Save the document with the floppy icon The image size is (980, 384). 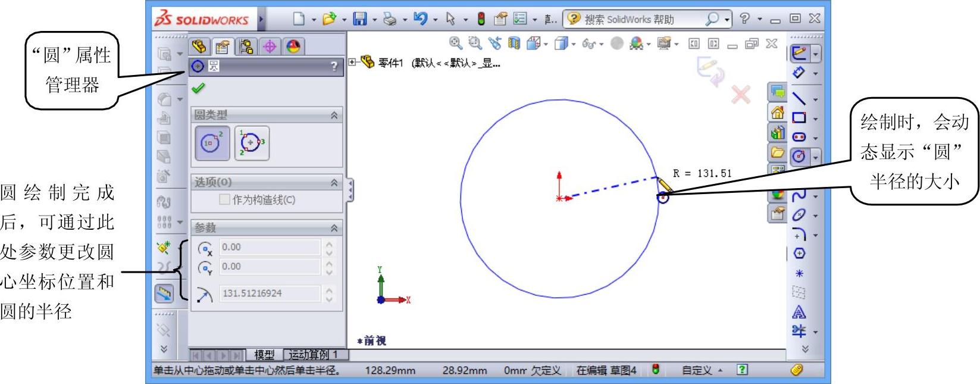pos(359,19)
